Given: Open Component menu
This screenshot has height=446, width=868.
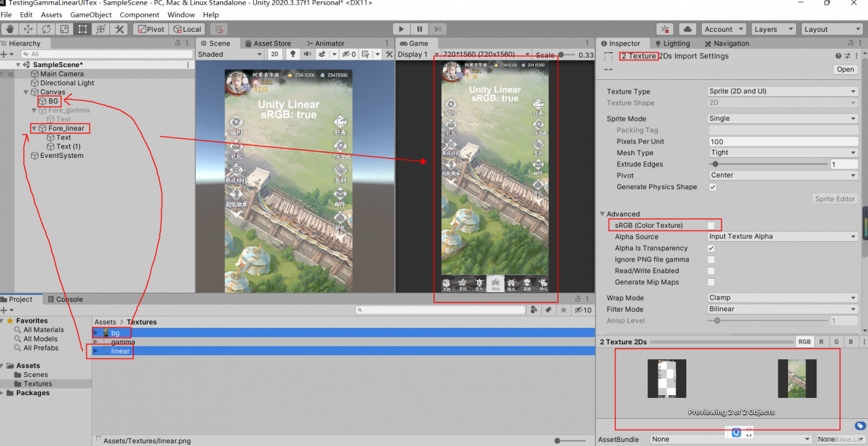Looking at the screenshot, I should [x=140, y=15].
